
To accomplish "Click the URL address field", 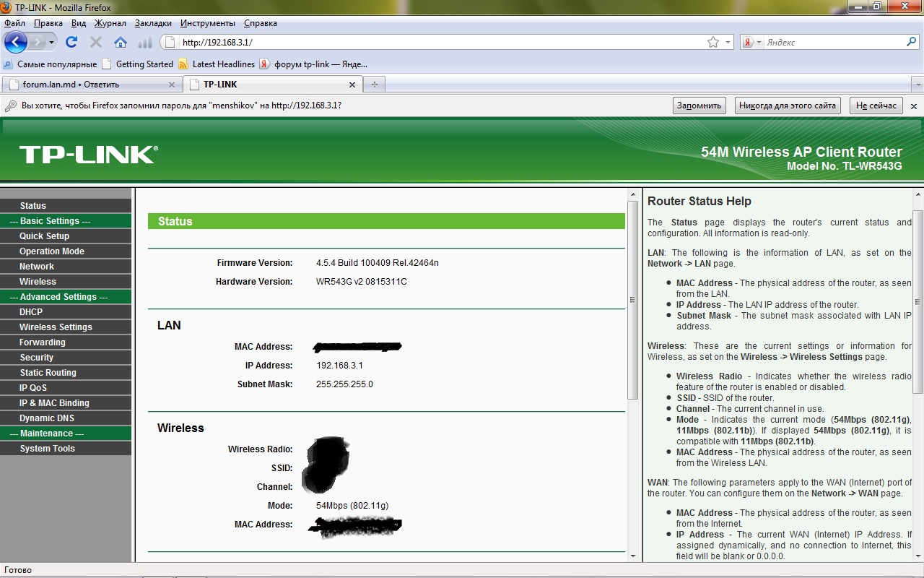I will pyautogui.click(x=433, y=43).
